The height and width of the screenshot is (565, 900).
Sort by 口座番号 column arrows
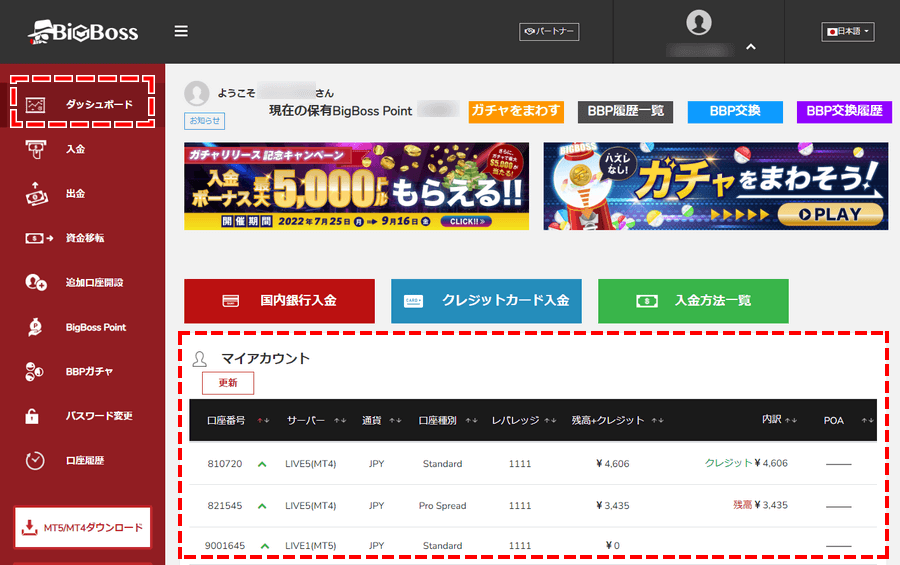coord(263,421)
